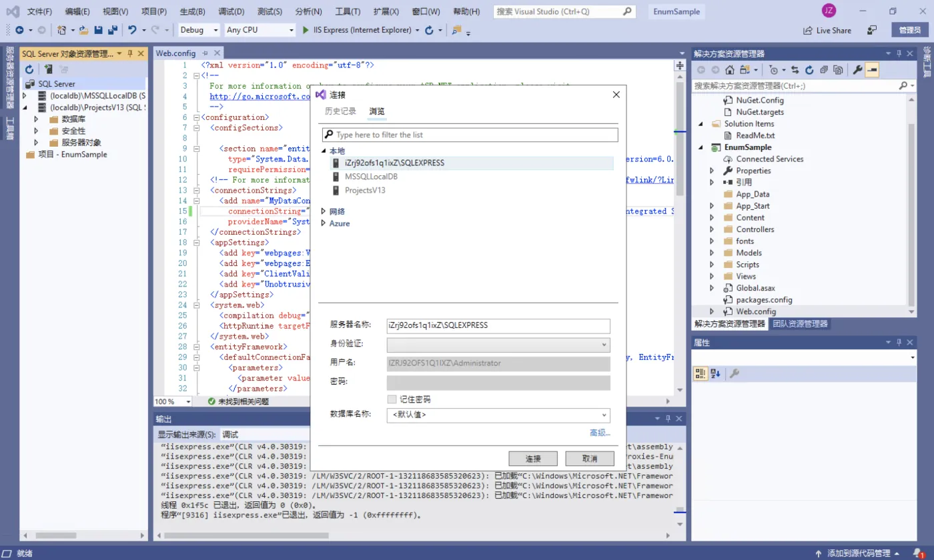934x560 pixels.
Task: Click the browser refresh icon in main toolbar
Action: (x=429, y=30)
